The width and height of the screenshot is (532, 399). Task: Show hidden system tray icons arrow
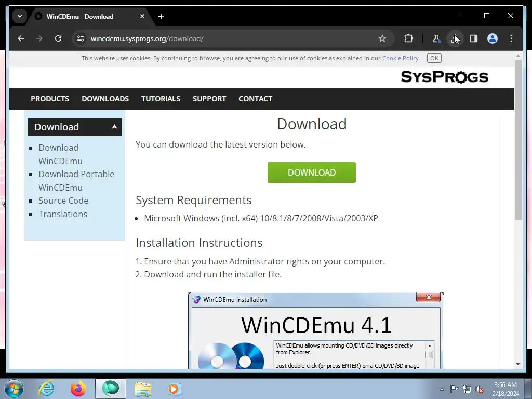click(x=442, y=389)
